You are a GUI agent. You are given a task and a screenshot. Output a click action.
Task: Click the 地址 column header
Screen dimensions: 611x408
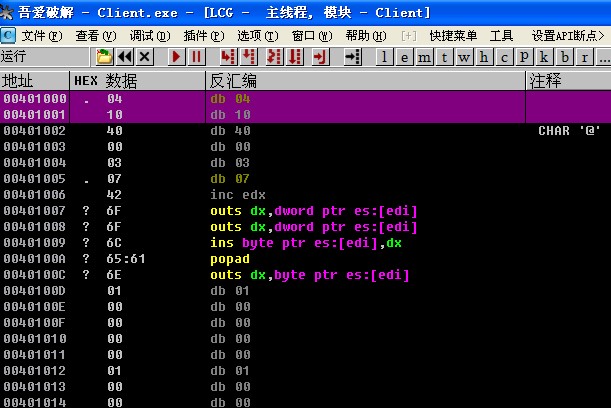click(35, 81)
